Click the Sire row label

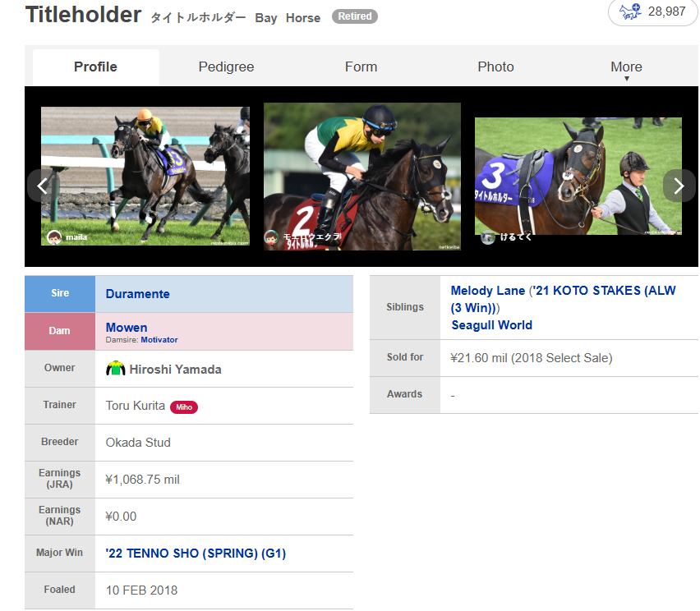pos(60,293)
